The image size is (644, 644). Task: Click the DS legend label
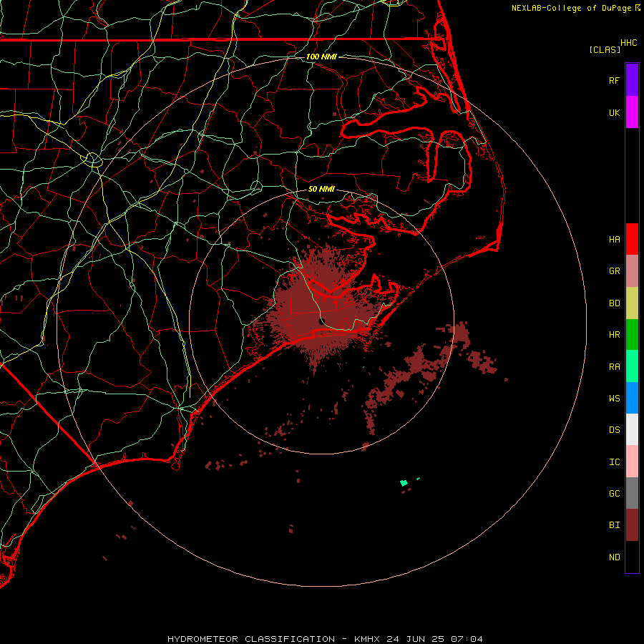[x=614, y=430]
